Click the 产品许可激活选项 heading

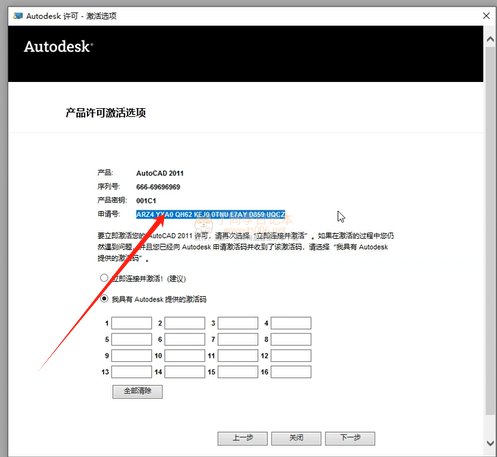pyautogui.click(x=106, y=113)
